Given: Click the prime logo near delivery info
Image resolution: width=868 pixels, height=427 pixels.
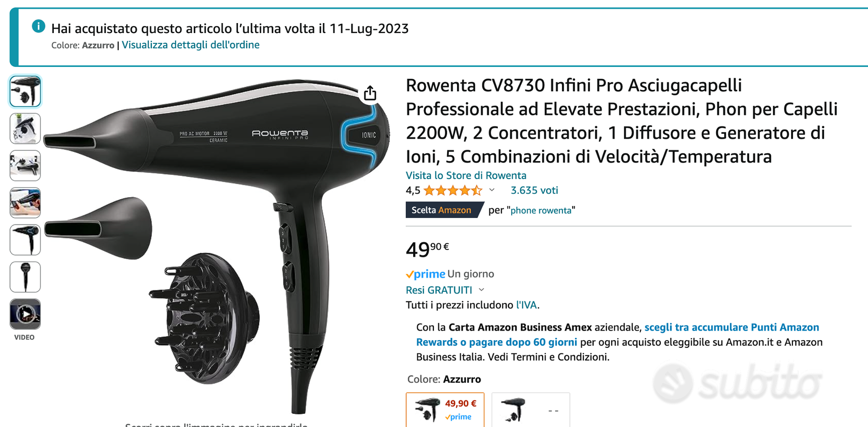Looking at the screenshot, I should (x=425, y=274).
